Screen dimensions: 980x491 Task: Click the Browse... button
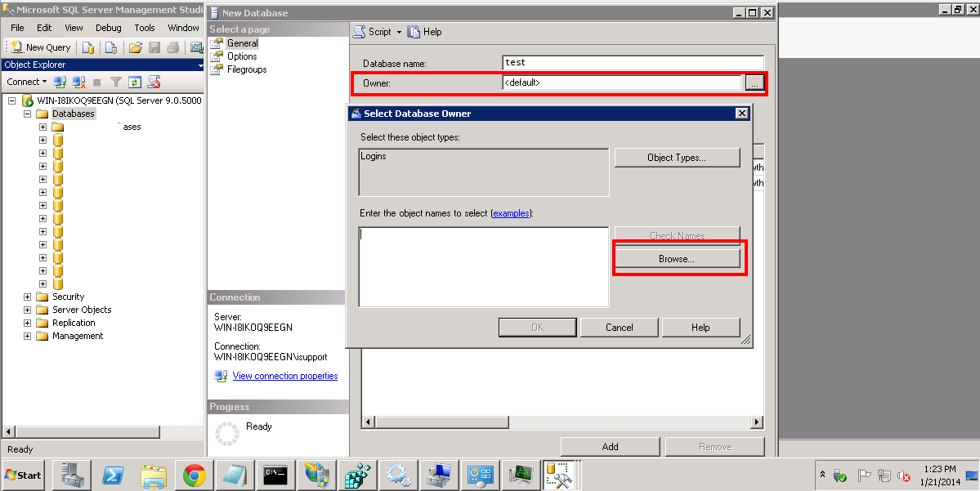(x=677, y=259)
